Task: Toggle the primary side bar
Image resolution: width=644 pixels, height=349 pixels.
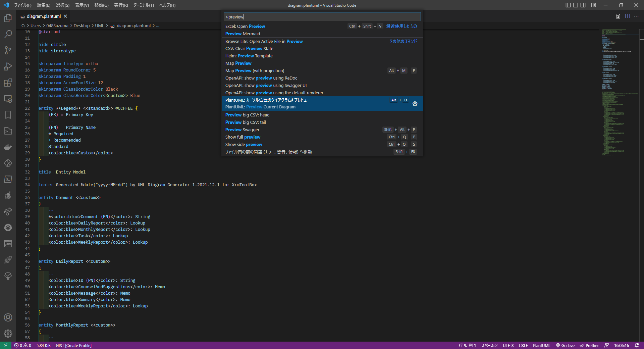Action: click(568, 5)
